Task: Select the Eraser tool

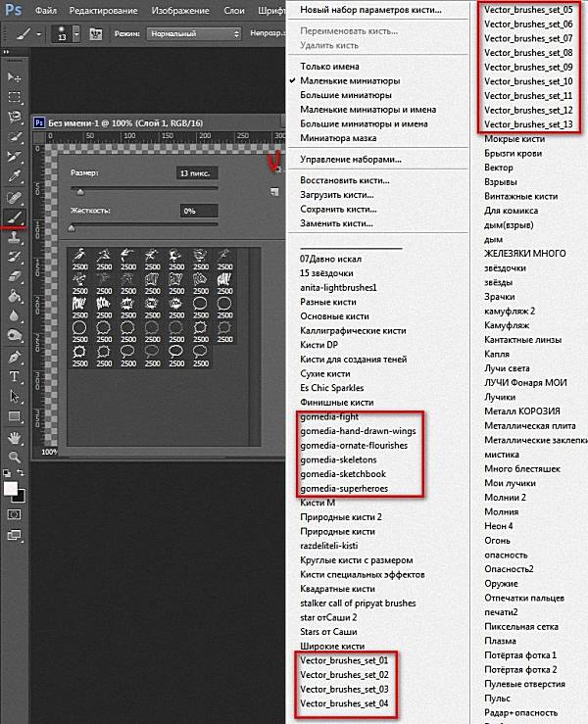Action: (x=15, y=276)
